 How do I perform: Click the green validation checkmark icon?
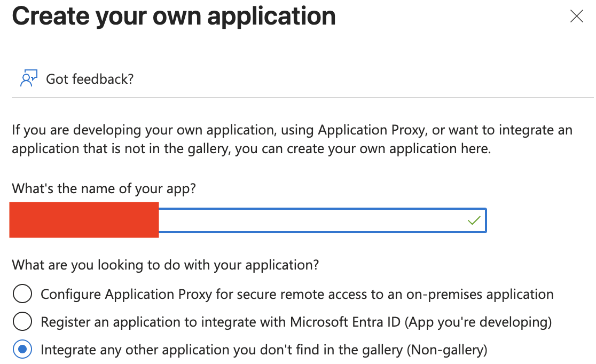[x=474, y=220]
